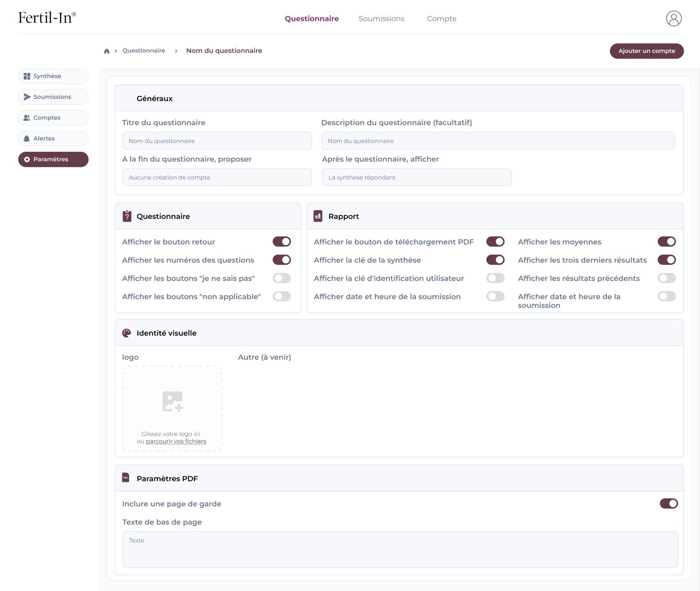Click the home icon in the breadcrumb

107,51
